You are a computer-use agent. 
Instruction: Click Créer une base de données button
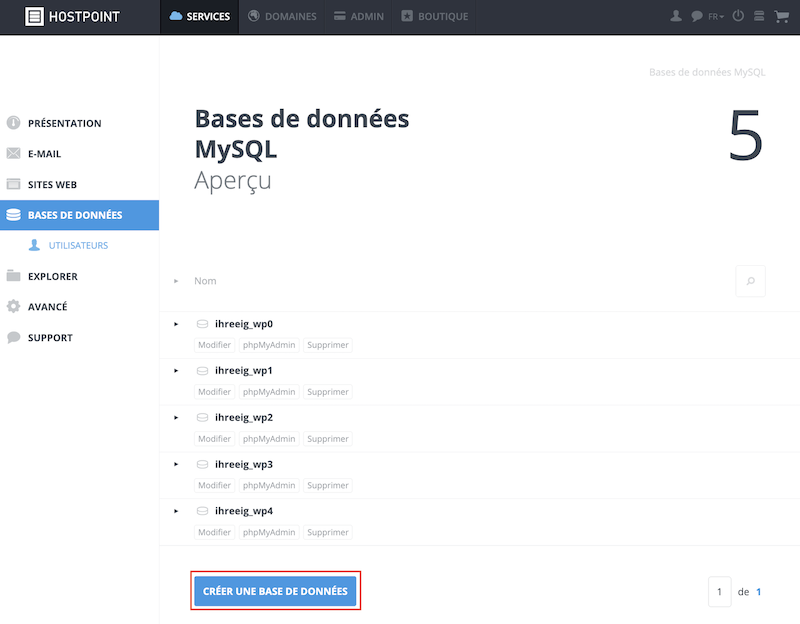[x=275, y=591]
